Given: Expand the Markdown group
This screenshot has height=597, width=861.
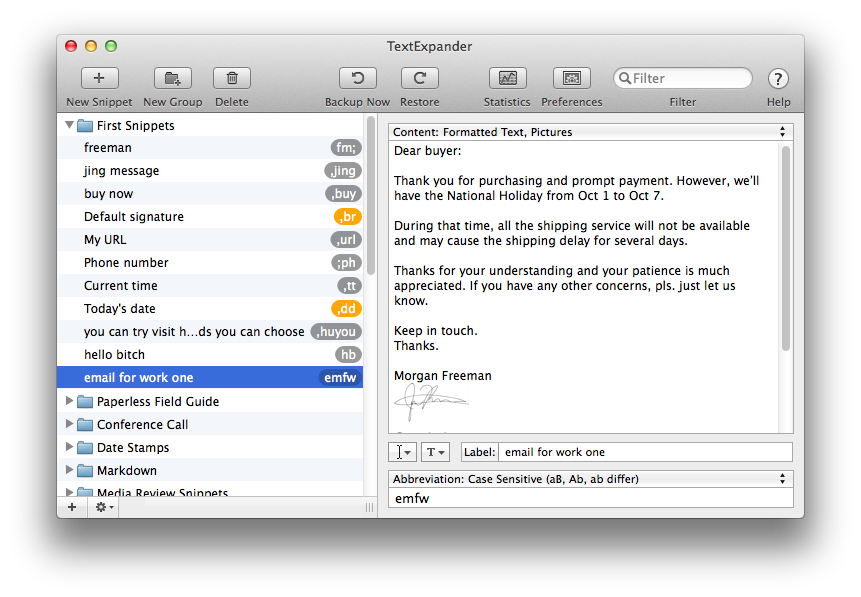Looking at the screenshot, I should tap(69, 470).
